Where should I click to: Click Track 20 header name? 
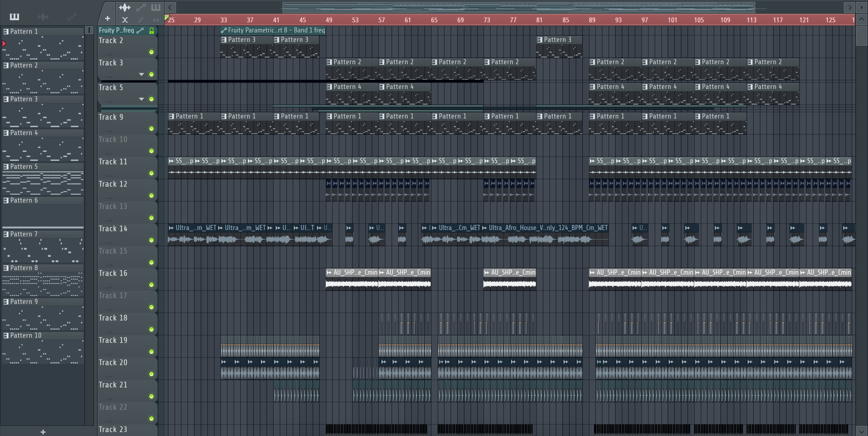coord(113,362)
